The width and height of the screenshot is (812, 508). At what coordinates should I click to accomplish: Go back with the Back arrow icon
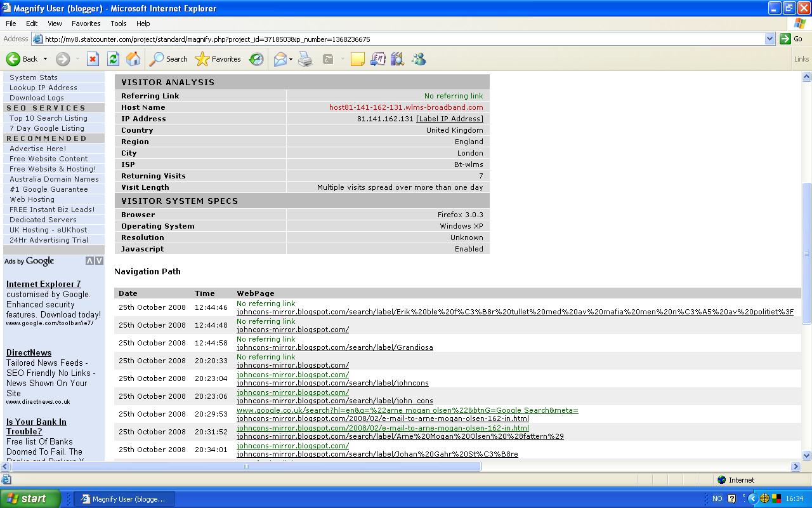point(13,59)
